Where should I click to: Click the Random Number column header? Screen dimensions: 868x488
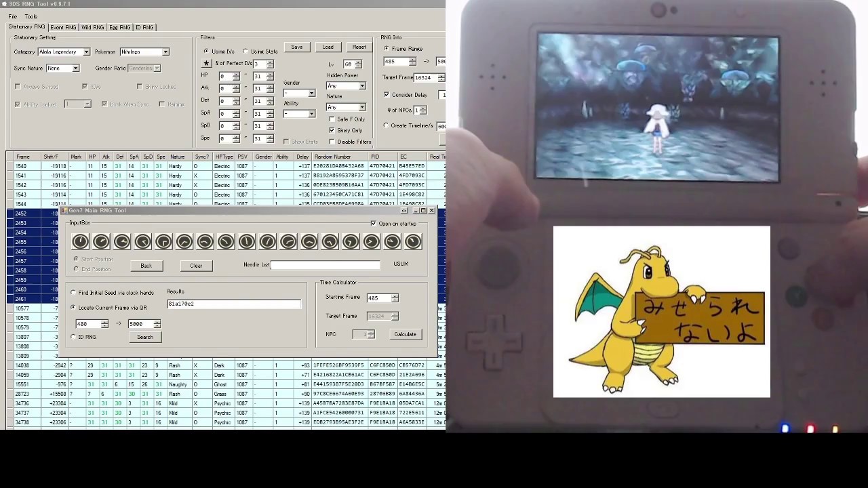point(339,157)
